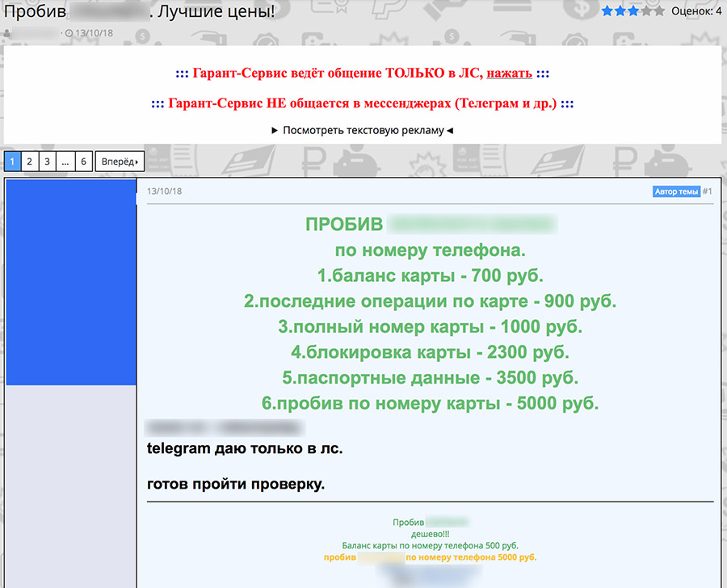Select the third rating star
The image size is (727, 588).
632,10
